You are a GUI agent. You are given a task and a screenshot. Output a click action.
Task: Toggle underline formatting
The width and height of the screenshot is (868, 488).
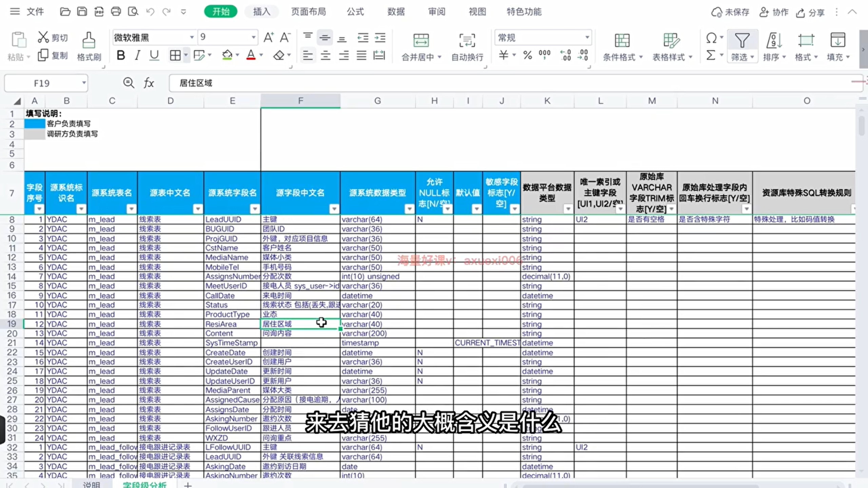[x=154, y=55]
